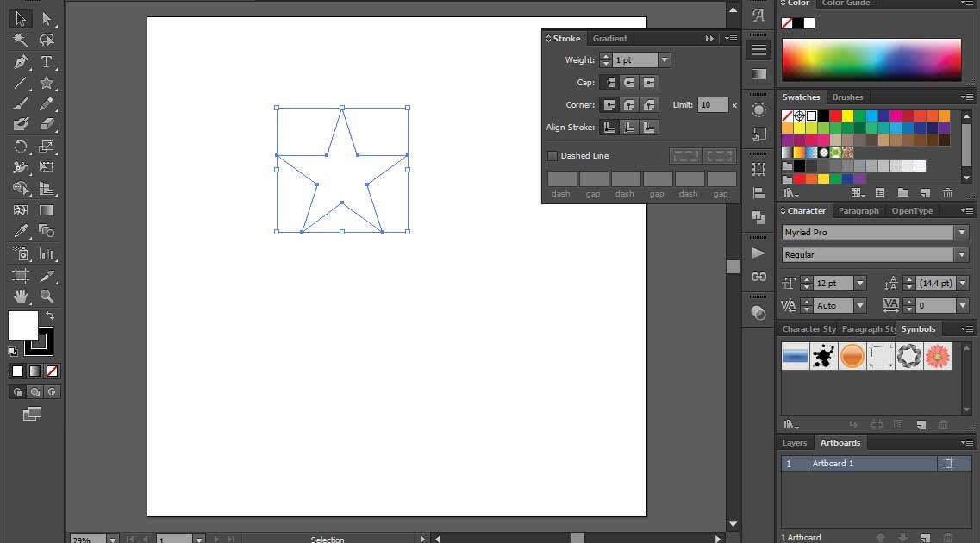
Task: Open the Gradient tool
Action: point(45,209)
